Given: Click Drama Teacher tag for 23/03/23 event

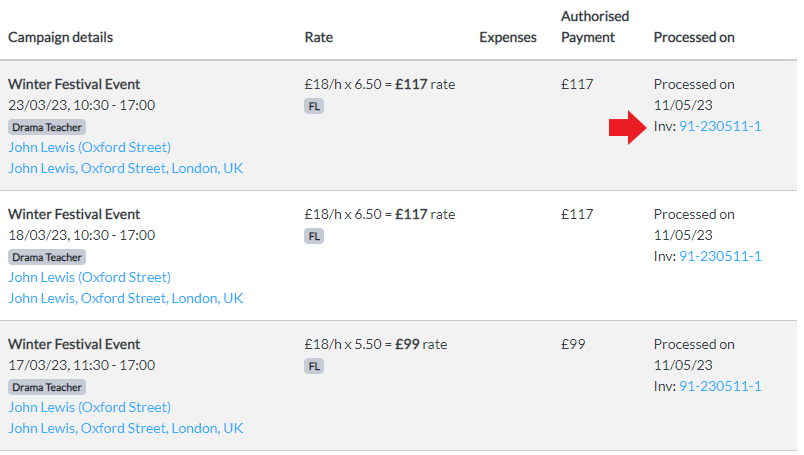Looking at the screenshot, I should 47,127.
